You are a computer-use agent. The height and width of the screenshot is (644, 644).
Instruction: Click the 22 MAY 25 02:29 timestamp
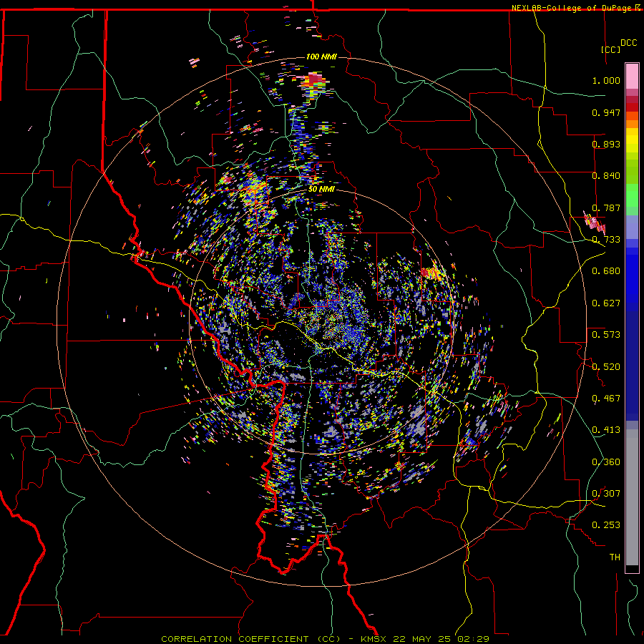(x=441, y=639)
